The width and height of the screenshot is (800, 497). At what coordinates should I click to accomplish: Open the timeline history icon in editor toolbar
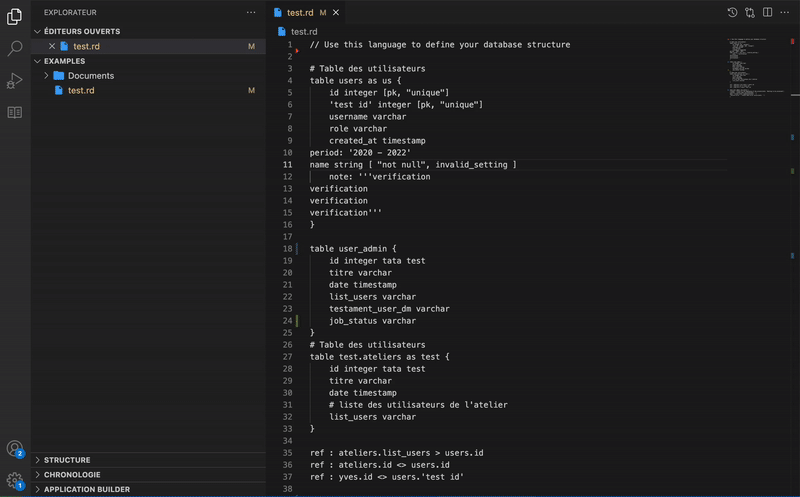click(x=732, y=12)
